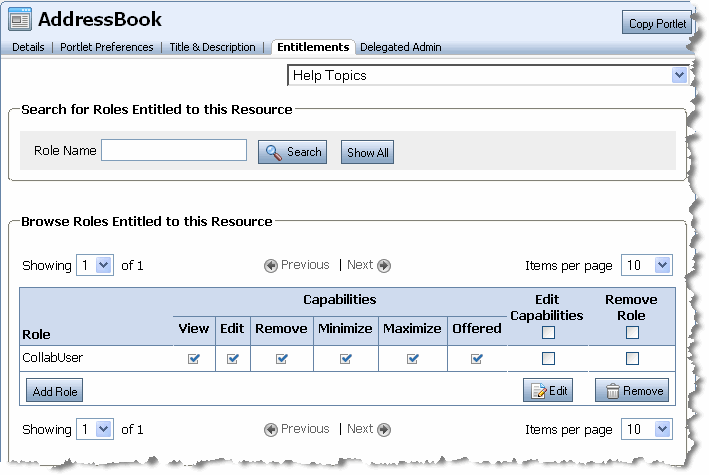Click the Show All button
Image resolution: width=709 pixels, height=475 pixels.
(367, 152)
